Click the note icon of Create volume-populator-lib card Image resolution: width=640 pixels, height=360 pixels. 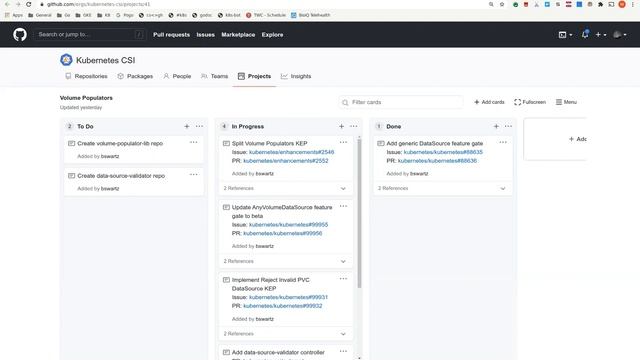tap(71, 143)
